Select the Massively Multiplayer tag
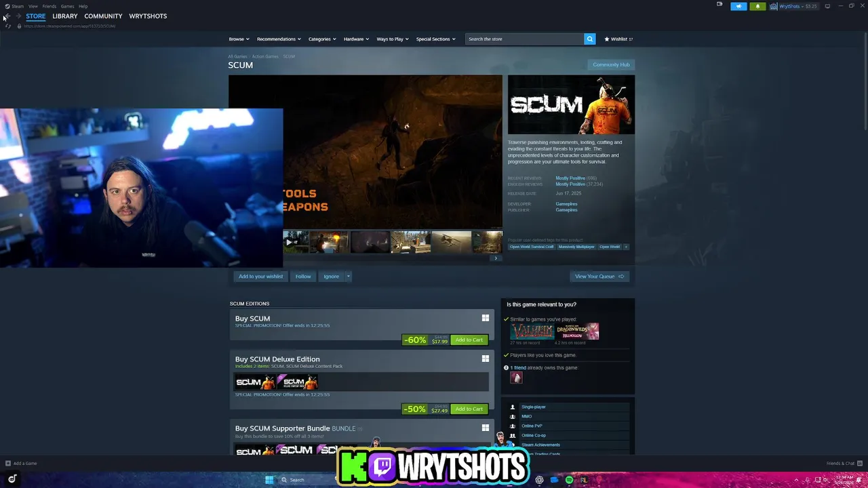 pyautogui.click(x=576, y=247)
